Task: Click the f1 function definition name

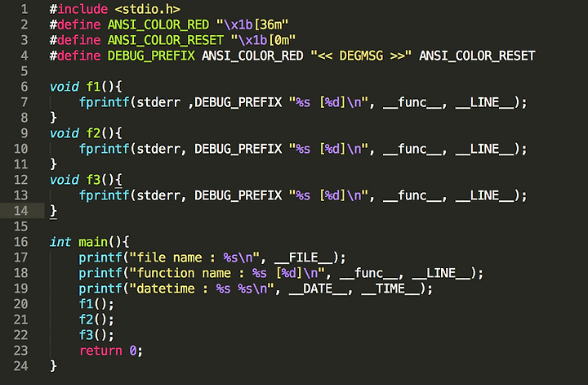Action: 93,87
